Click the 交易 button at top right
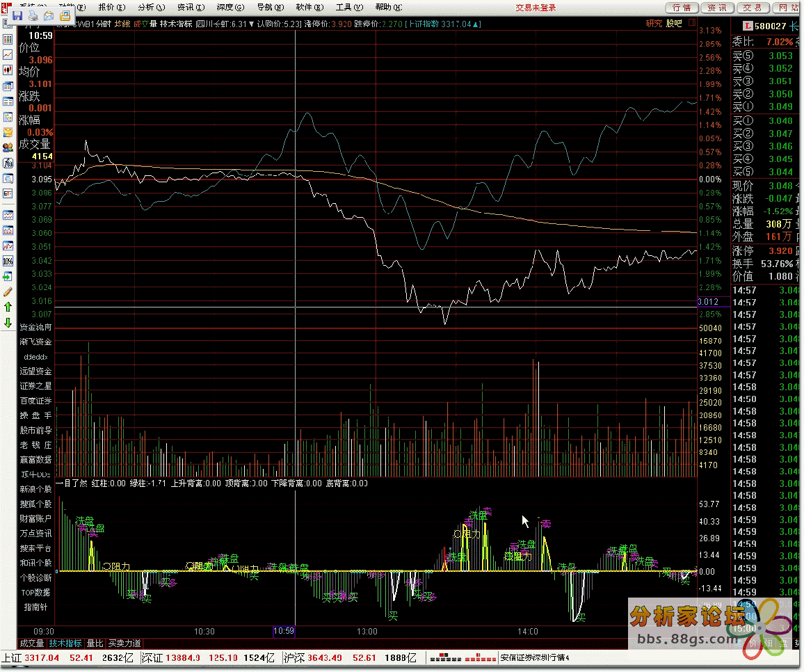Screen dimensions: 804x672 pos(753,8)
